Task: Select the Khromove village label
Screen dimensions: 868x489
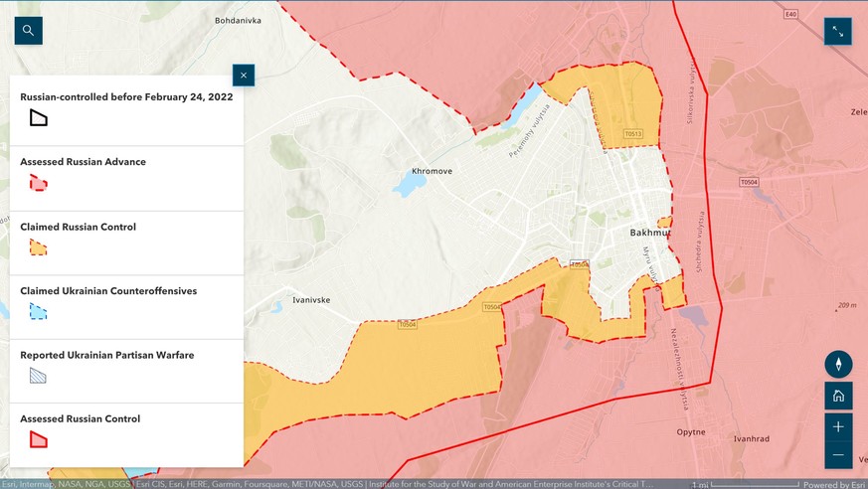Action: point(432,172)
